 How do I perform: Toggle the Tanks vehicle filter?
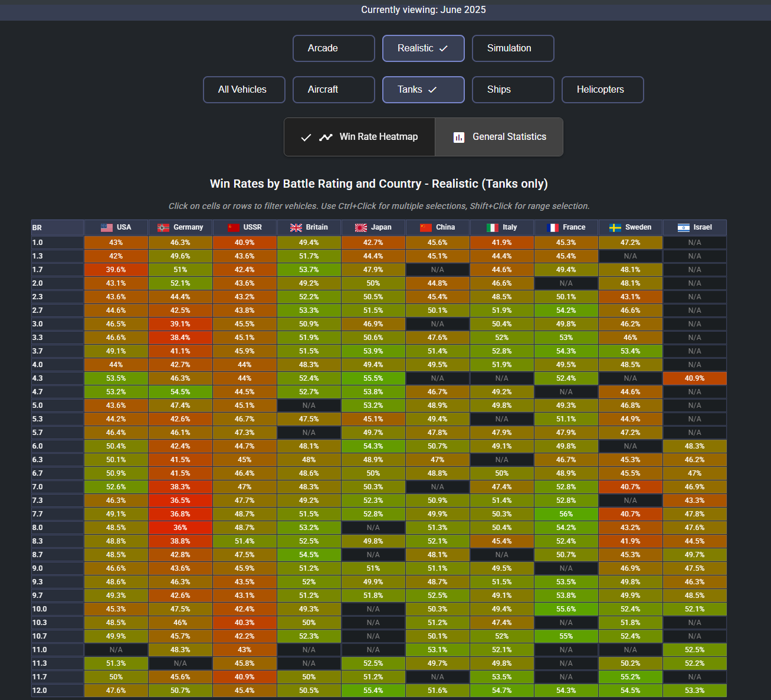(424, 90)
